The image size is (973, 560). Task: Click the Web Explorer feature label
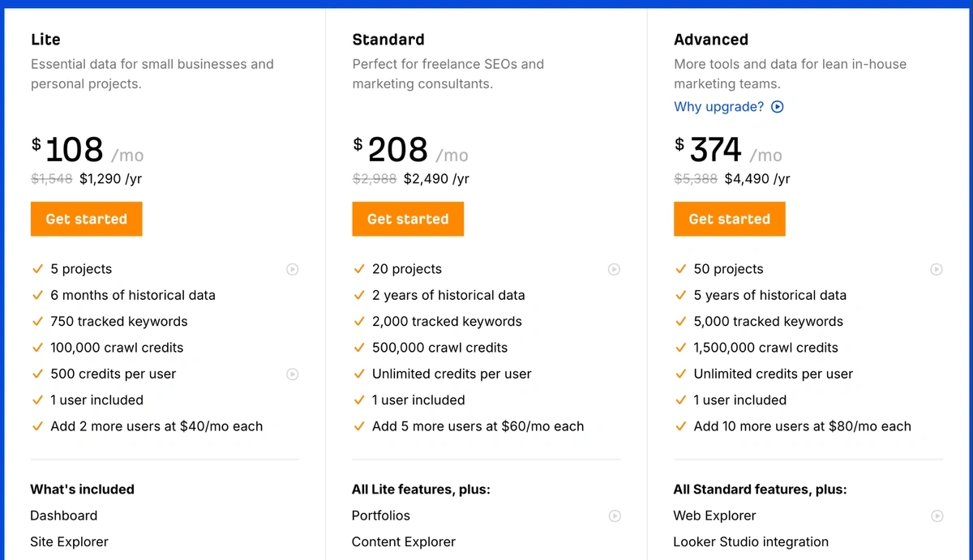714,515
